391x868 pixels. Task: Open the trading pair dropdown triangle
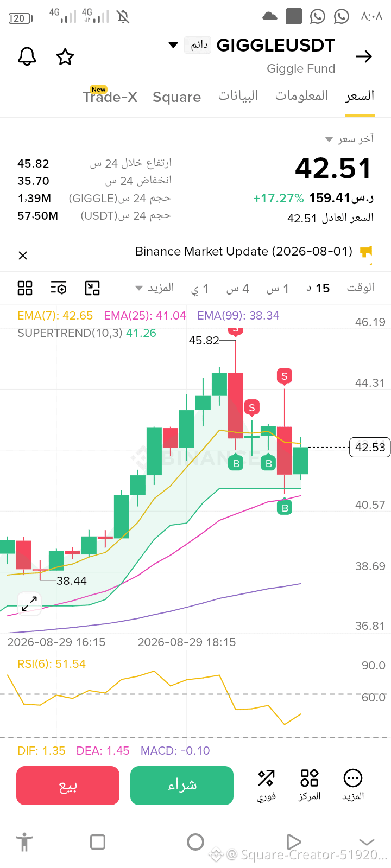point(173,45)
